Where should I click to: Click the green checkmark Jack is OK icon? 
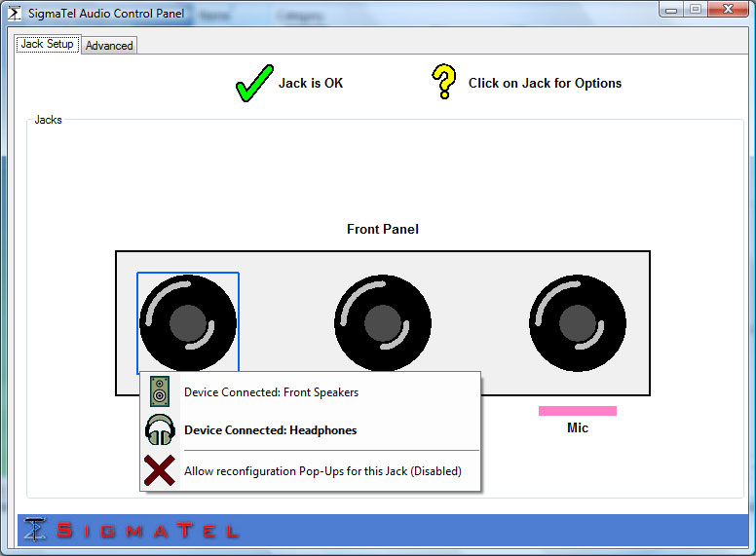pyautogui.click(x=254, y=83)
